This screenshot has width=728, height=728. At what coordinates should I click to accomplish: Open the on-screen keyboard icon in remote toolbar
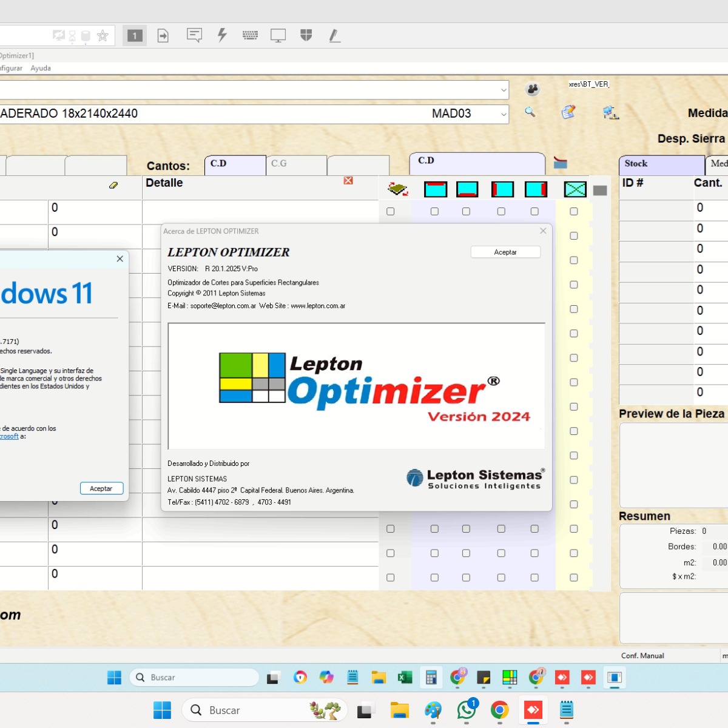pos(250,35)
